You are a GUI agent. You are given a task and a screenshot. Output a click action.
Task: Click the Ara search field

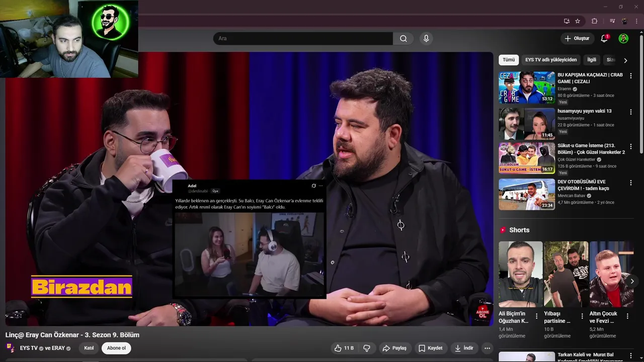click(x=303, y=39)
